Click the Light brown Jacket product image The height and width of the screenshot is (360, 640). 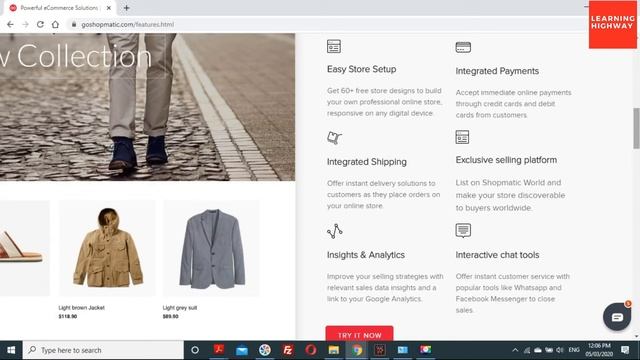point(107,248)
